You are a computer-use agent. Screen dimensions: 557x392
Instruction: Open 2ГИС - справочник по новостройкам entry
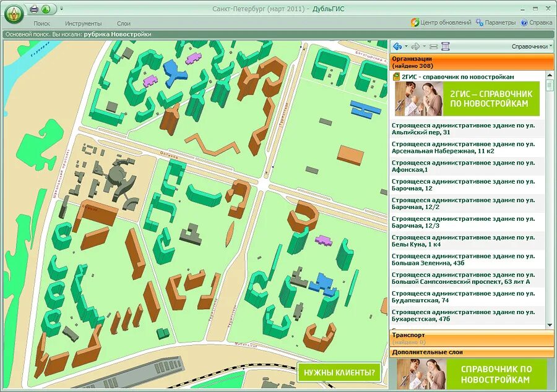pos(458,77)
